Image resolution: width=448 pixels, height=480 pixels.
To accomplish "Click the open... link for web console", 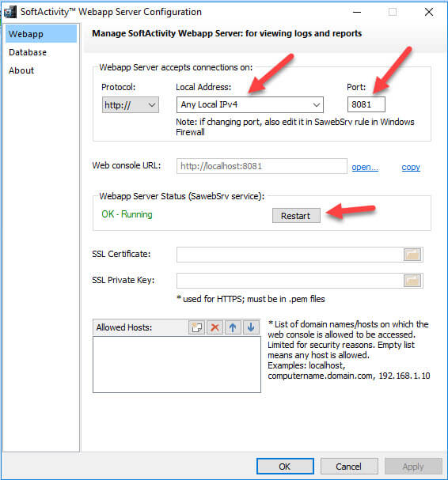I will click(x=365, y=167).
